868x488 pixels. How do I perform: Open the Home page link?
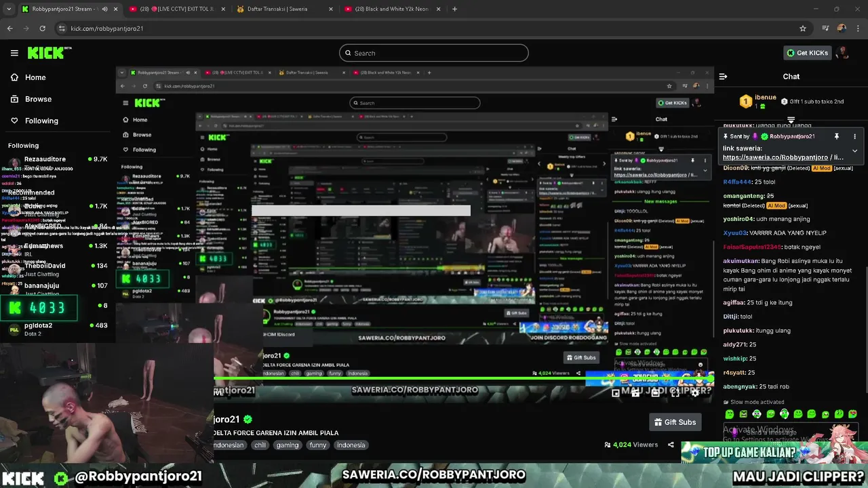[x=35, y=77]
